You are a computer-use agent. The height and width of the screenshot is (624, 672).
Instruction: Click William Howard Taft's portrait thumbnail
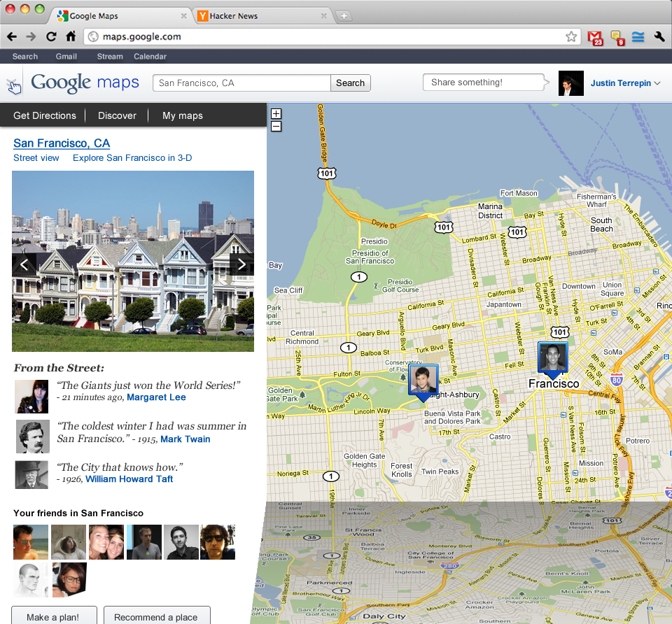31,475
